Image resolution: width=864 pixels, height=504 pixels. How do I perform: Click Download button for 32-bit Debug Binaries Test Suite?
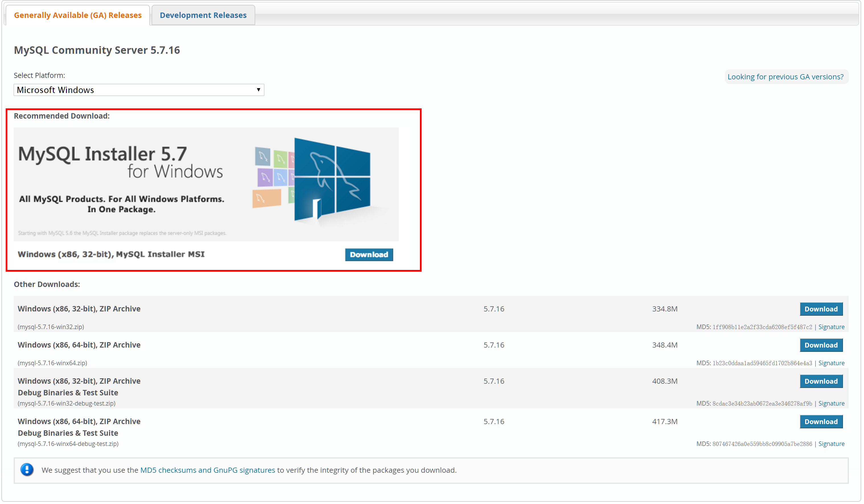coord(821,381)
